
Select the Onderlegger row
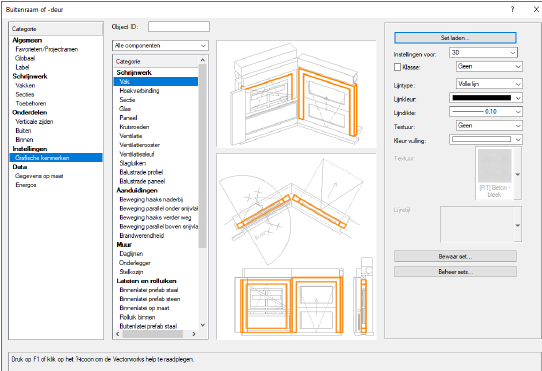[x=134, y=263]
